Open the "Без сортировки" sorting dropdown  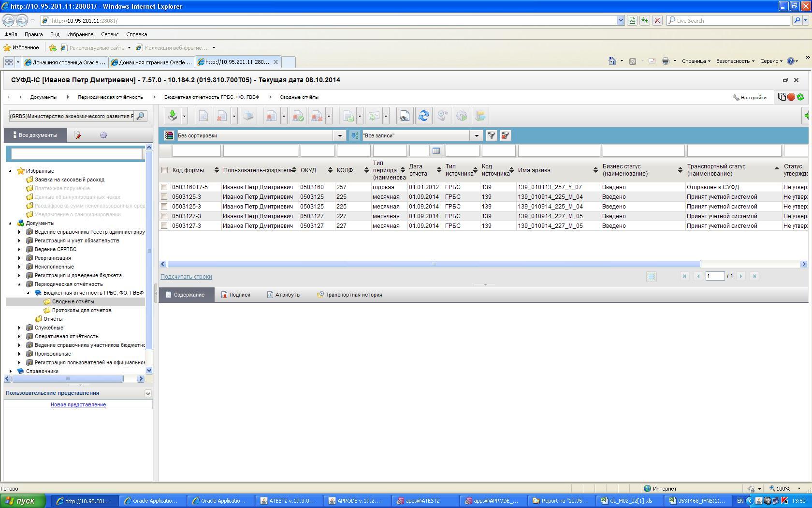339,135
